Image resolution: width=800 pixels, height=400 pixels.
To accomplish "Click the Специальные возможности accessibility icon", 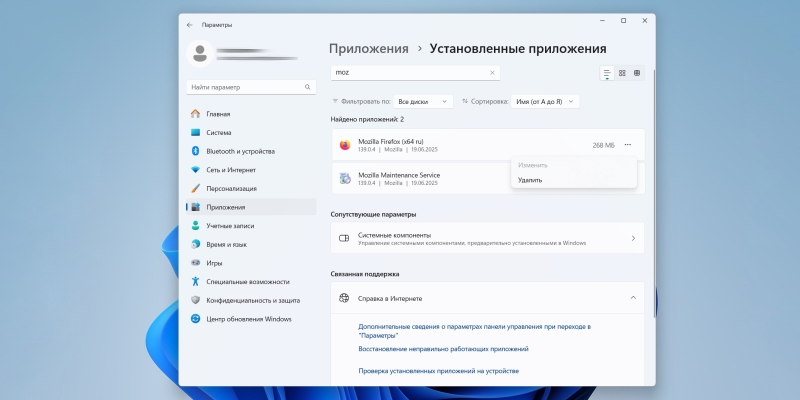I will 195,282.
